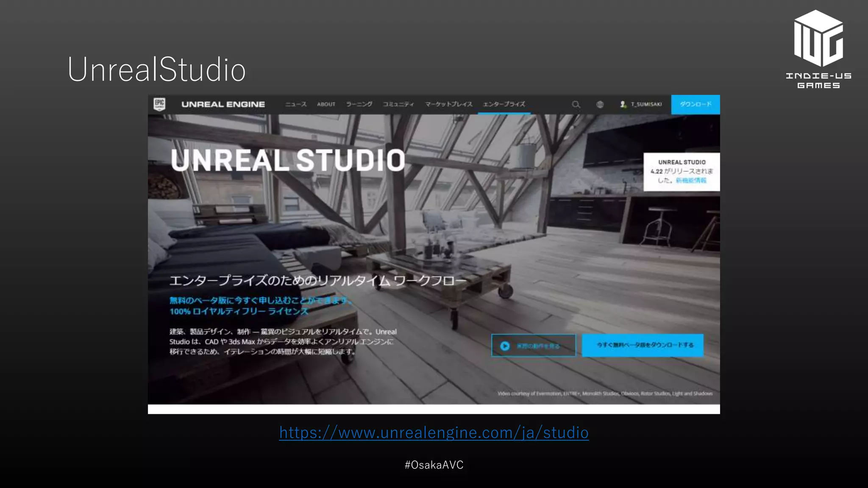Click the エンタープライズのためのリアルタイム ワークフロー heading
868x488 pixels.
coord(317,280)
